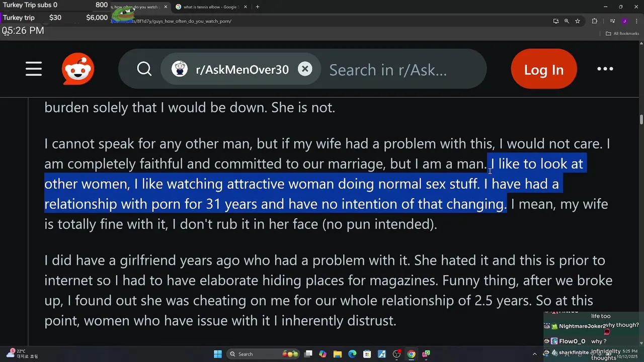Open the Reddit hamburger navigation menu
This screenshot has width=644, height=362.
[34, 69]
